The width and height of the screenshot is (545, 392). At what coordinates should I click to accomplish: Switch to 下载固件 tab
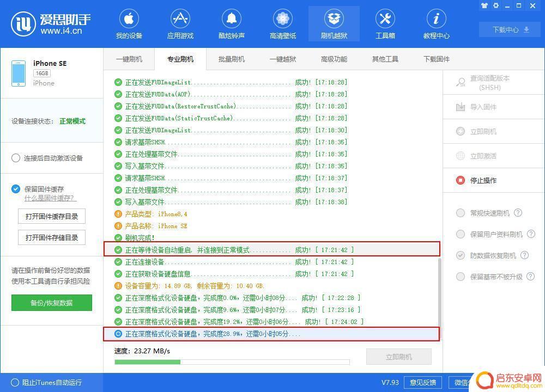click(x=437, y=59)
